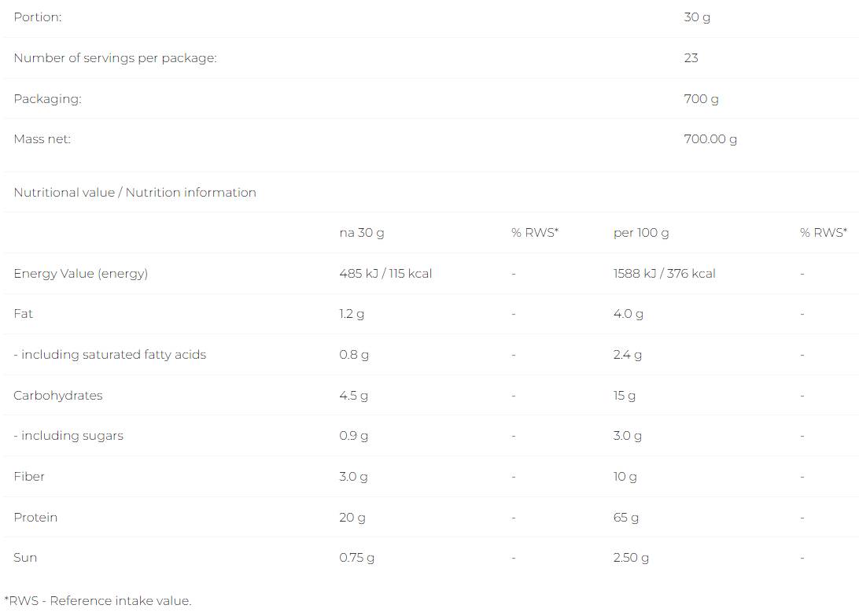Select the servings count value 23
Viewport: 859px width, 616px height.
691,58
